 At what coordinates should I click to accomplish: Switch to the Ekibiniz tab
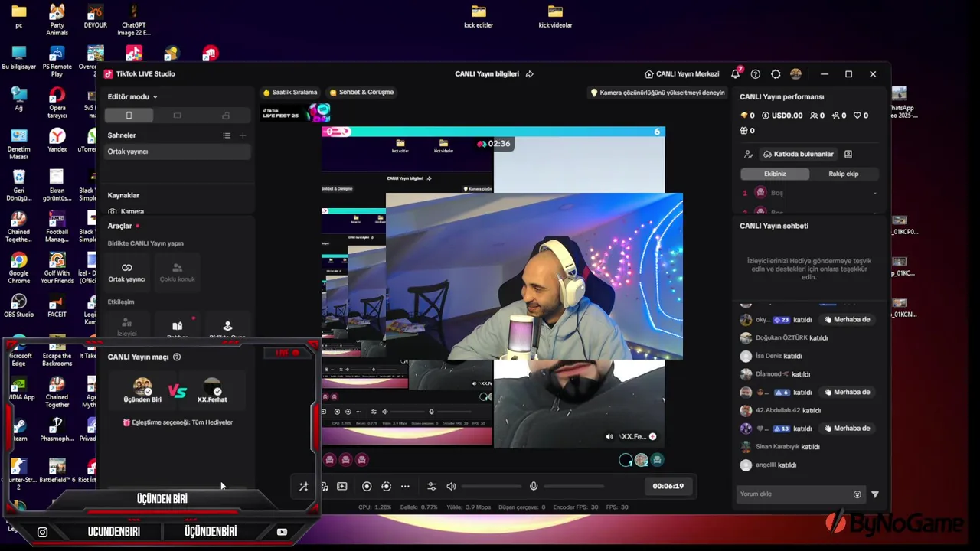(x=775, y=174)
